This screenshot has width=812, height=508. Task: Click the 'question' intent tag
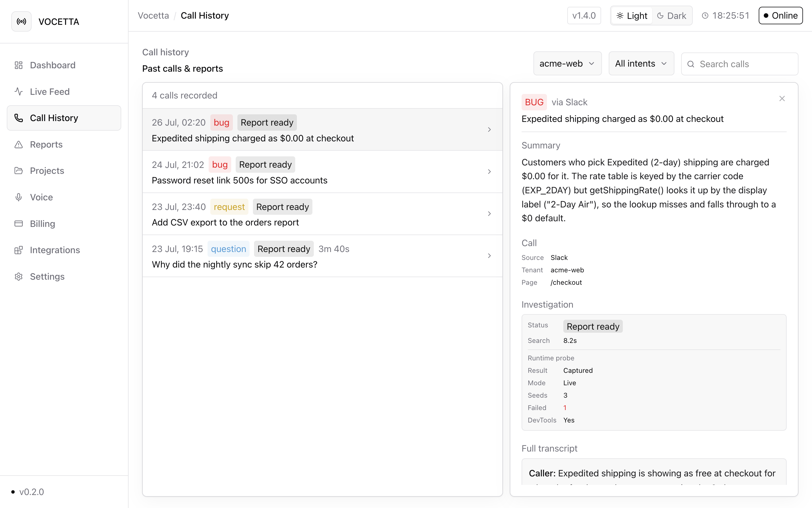(x=228, y=249)
